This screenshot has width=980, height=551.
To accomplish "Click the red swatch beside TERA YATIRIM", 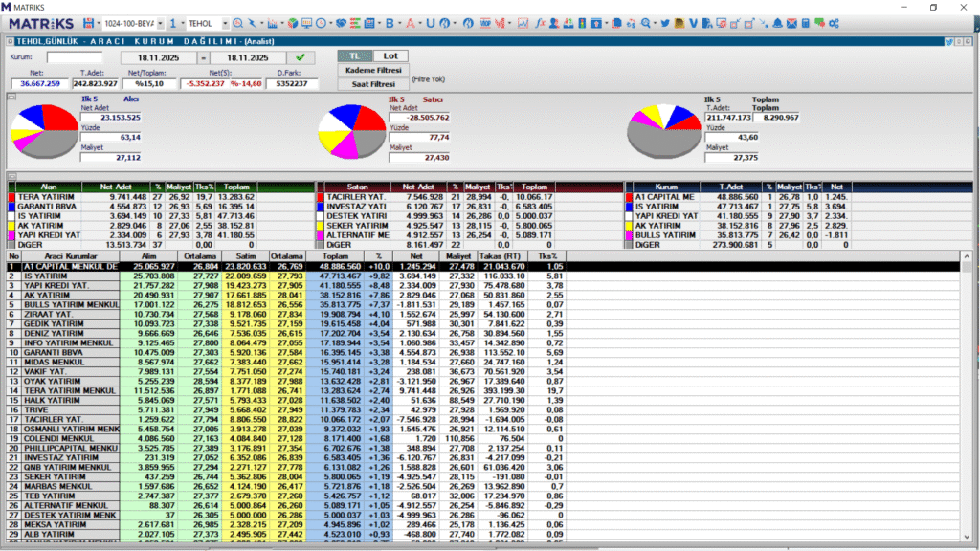I will (x=11, y=197).
